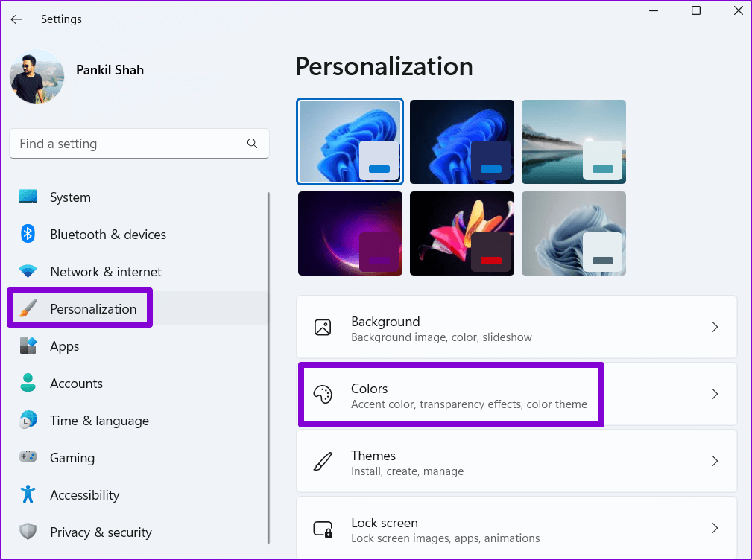Screen dimensions: 752x560
Task: Click the Network & internet Wi-Fi icon
Action: tap(28, 272)
